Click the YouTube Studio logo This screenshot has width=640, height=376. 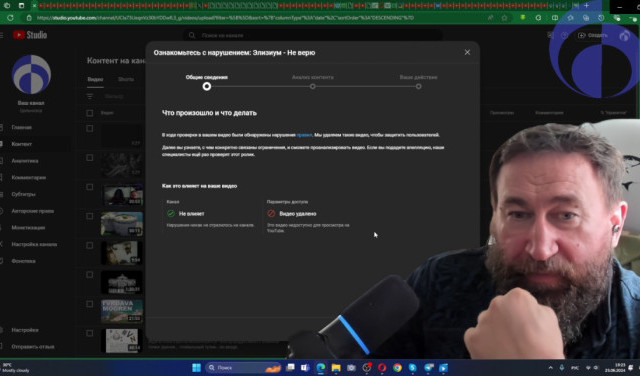[x=30, y=35]
